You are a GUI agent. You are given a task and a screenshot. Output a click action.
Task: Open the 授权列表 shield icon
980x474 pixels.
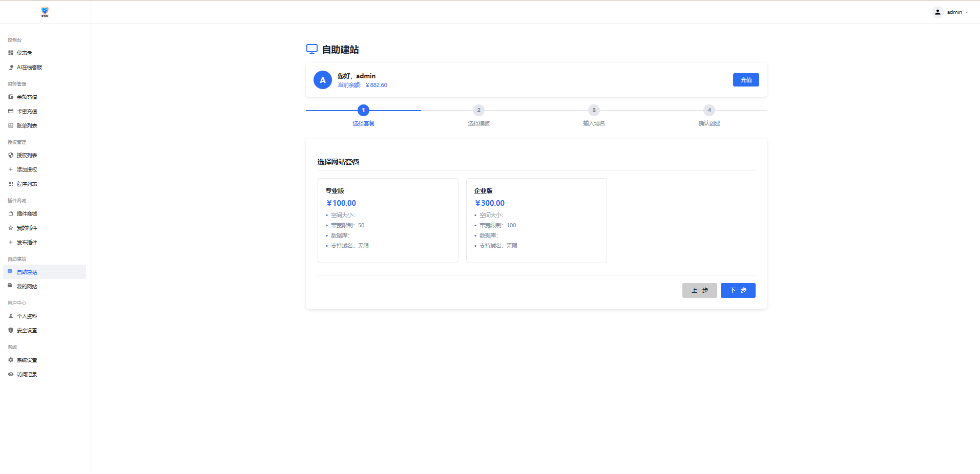(11, 155)
